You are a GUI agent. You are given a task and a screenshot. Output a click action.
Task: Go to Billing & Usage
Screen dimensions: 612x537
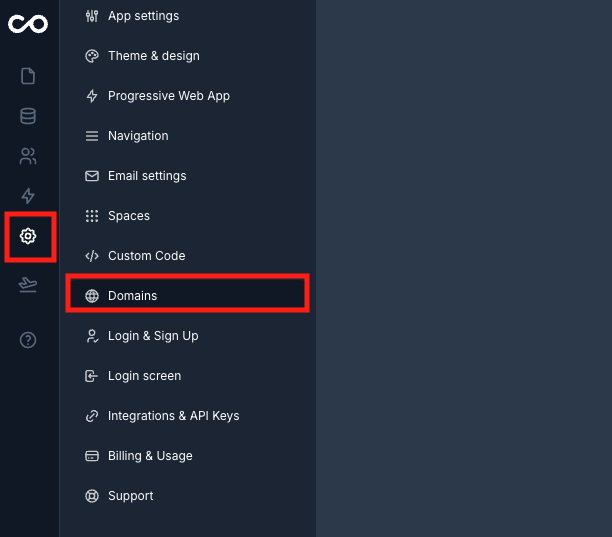click(150, 456)
